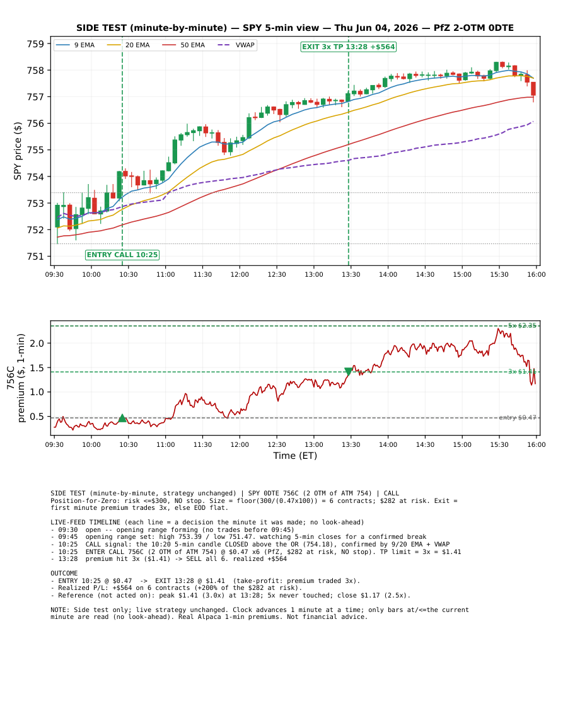Image resolution: width=563 pixels, height=728 pixels.
Task: Click the 756C premium y-axis label
Action: click(15, 378)
